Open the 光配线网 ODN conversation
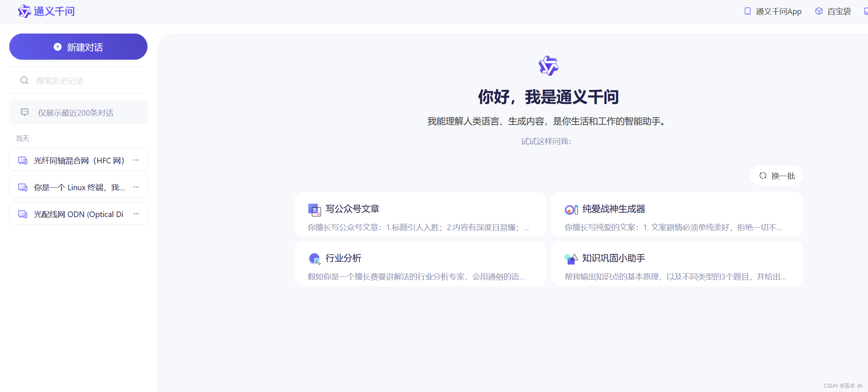The height and width of the screenshot is (392, 868). (x=78, y=214)
